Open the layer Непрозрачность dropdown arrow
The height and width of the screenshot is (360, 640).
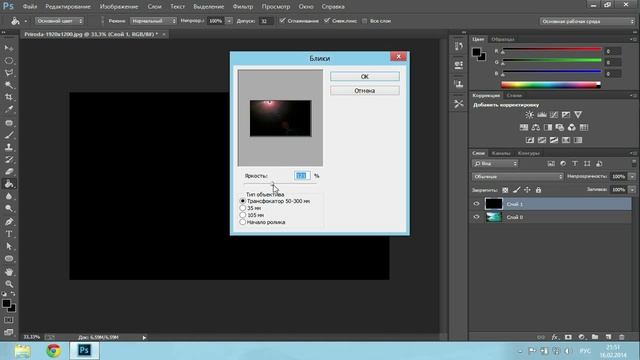[632, 176]
